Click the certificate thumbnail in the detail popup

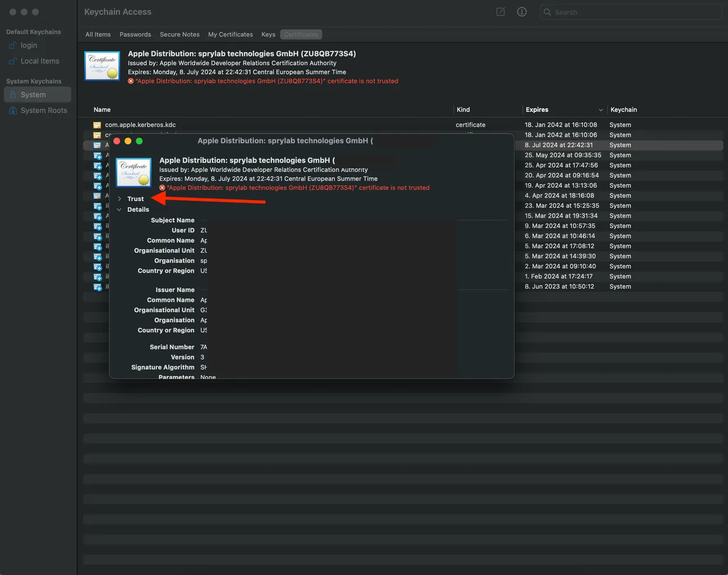point(133,172)
